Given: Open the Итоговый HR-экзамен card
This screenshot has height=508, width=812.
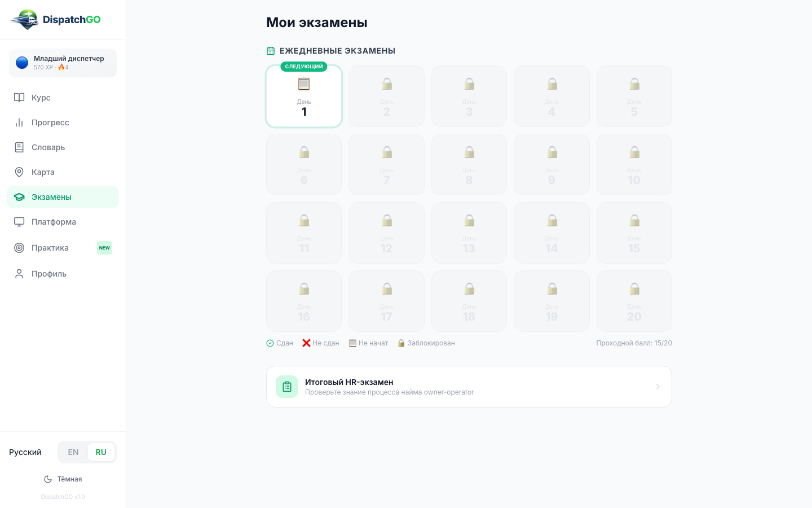Looking at the screenshot, I should [469, 387].
